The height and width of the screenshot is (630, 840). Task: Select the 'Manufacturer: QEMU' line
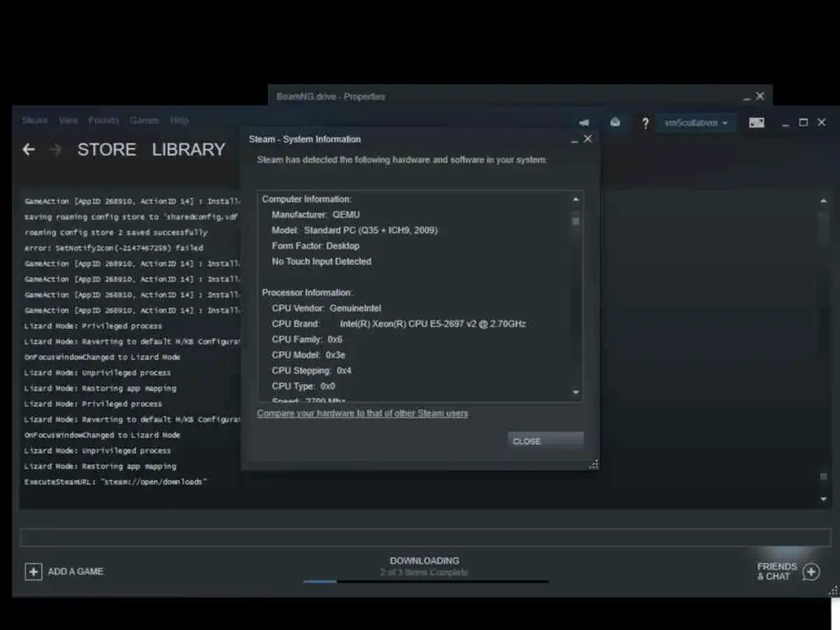pos(316,215)
